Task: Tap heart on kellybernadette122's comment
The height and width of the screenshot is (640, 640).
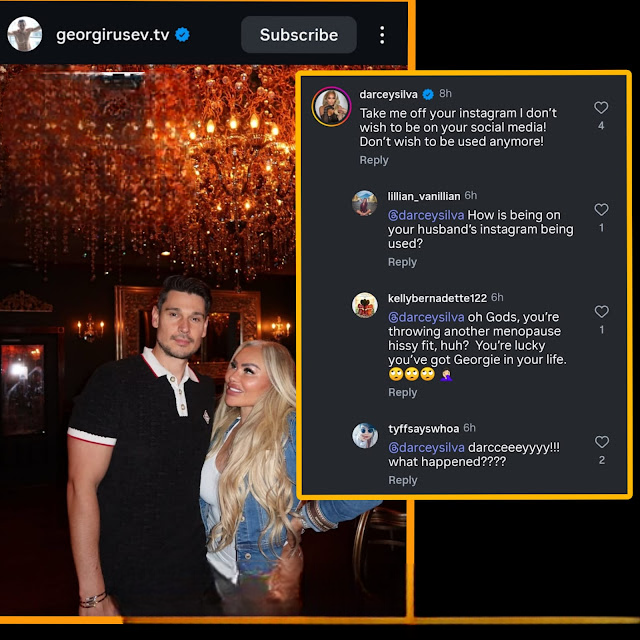Action: 602,312
